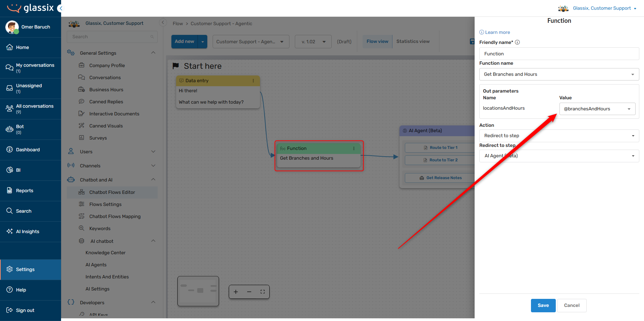The height and width of the screenshot is (321, 644).
Task: Open Intents And Entities
Action: pos(107,277)
